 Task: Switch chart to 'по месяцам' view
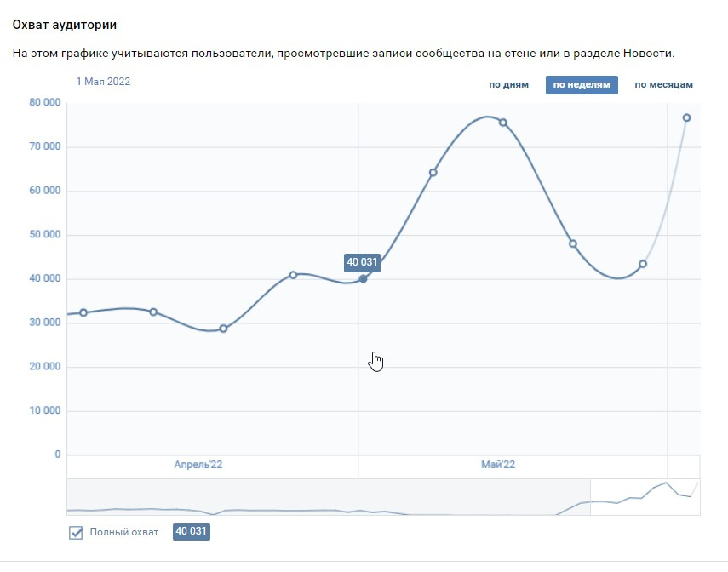(663, 85)
